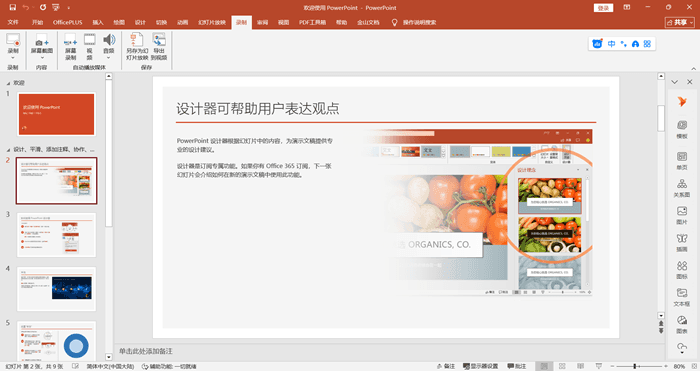Switch to Reading view in status bar

[580, 366]
